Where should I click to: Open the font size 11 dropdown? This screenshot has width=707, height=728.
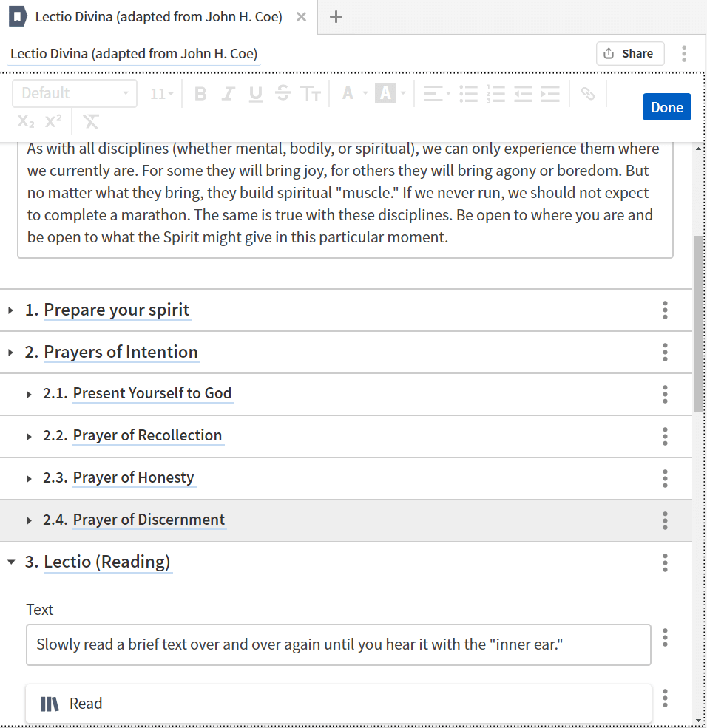click(162, 94)
